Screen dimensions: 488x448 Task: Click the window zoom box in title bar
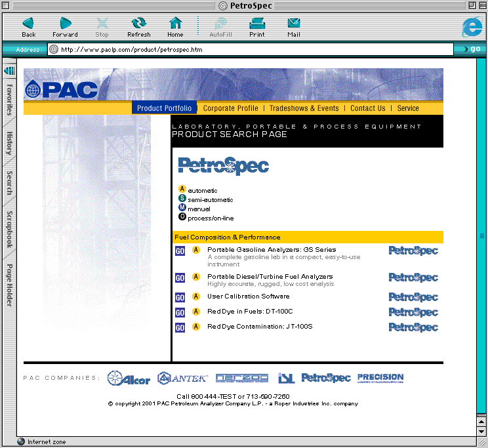(472, 5)
